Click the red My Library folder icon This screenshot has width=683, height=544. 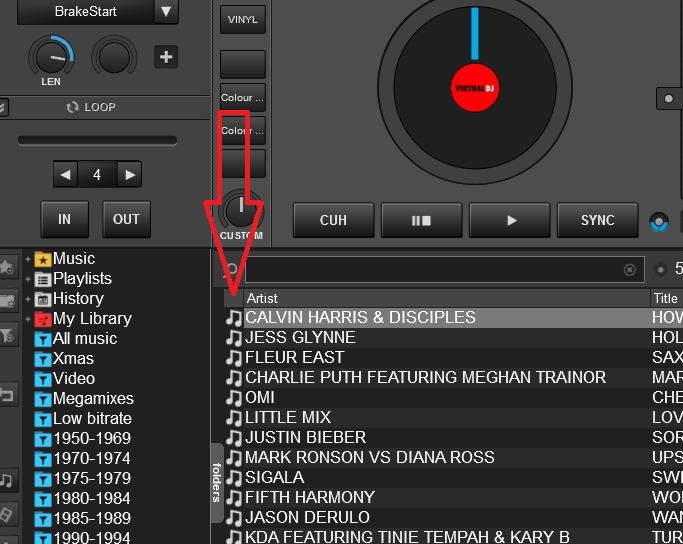click(x=43, y=319)
